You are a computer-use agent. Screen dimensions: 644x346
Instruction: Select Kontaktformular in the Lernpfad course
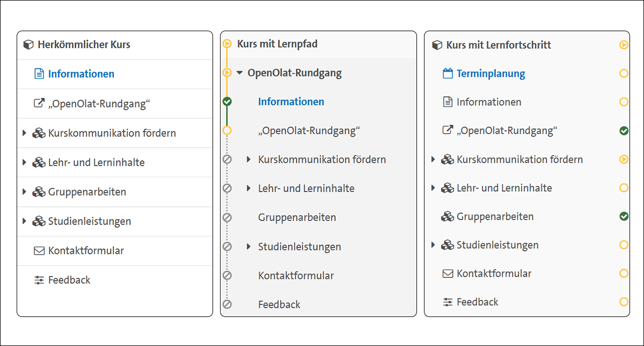click(x=296, y=276)
